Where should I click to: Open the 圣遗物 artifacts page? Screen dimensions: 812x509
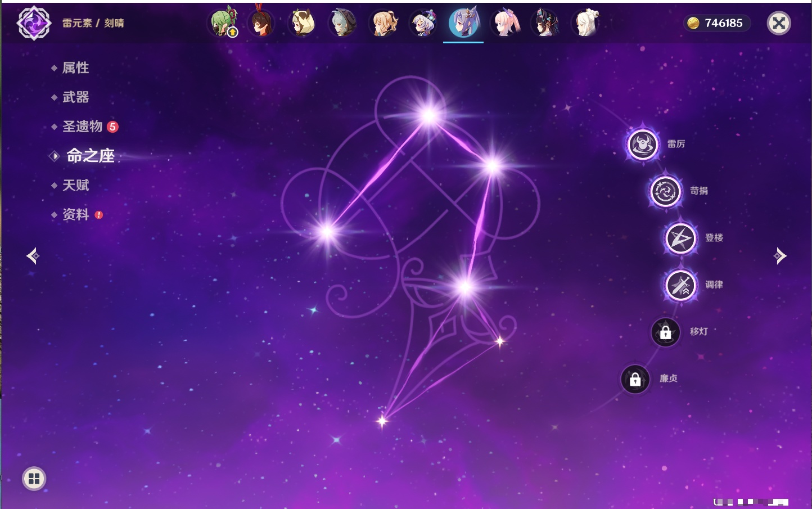point(82,127)
